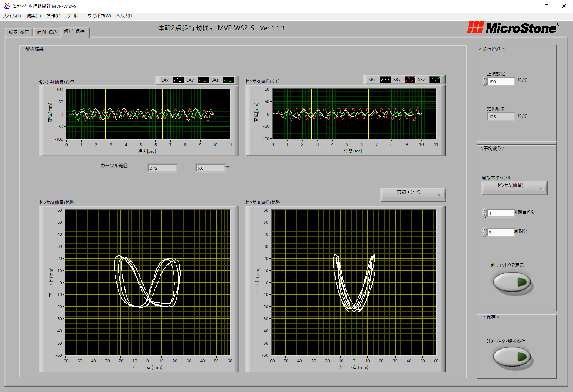Click the SAx white plot legend icon
The height and width of the screenshot is (392, 573).
tap(178, 80)
